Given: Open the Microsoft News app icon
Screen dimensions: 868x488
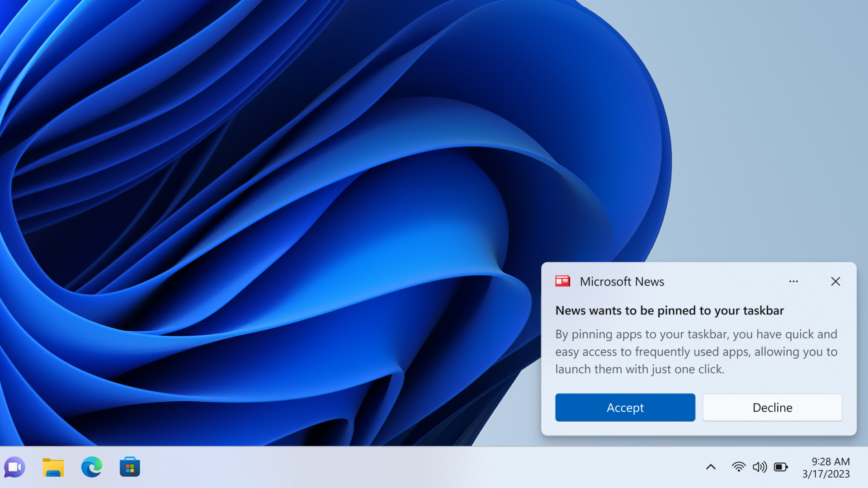Looking at the screenshot, I should pyautogui.click(x=563, y=281).
